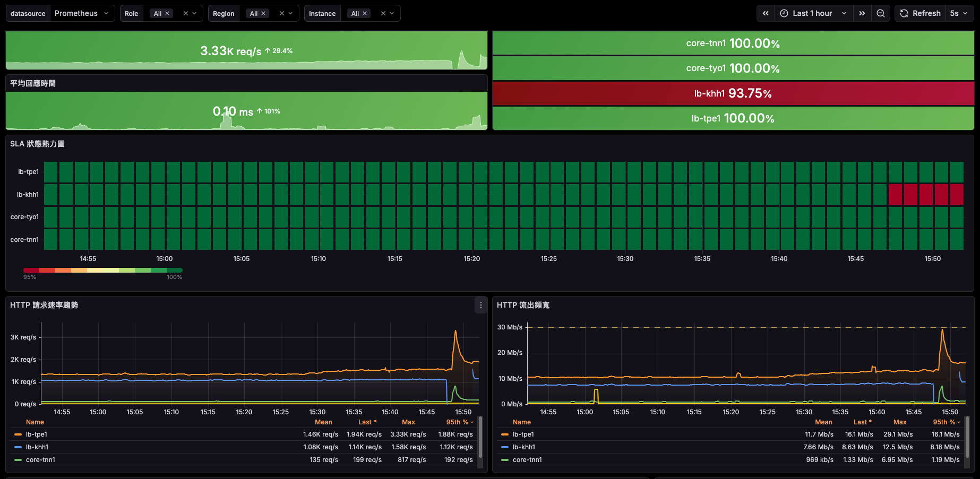Open the 5s refresh interval dropdown
The height and width of the screenshot is (479, 980).
[959, 13]
